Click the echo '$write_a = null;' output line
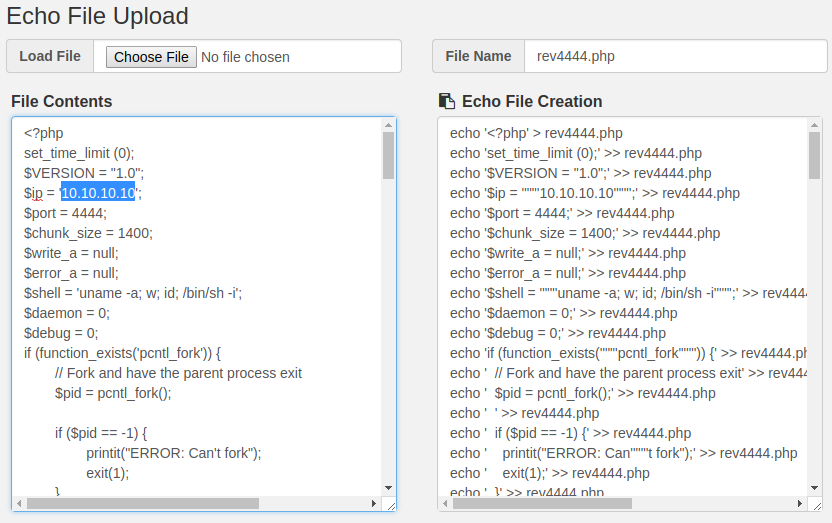This screenshot has height=523, width=832. [568, 254]
